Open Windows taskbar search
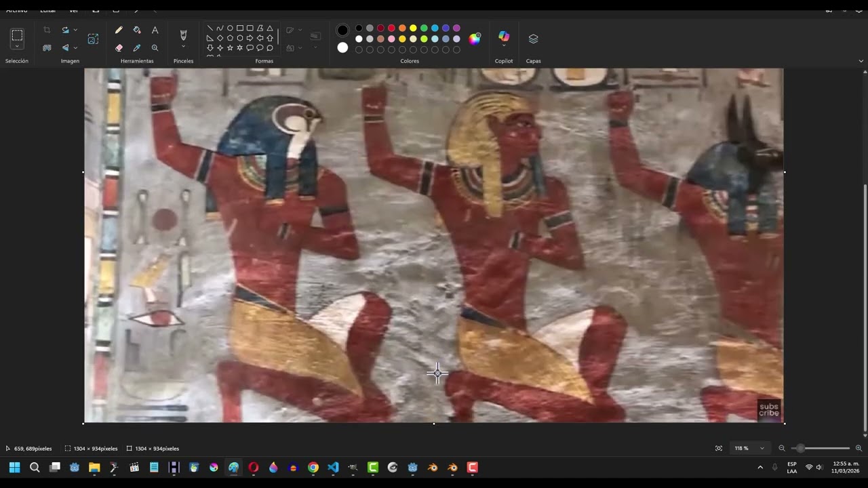The width and height of the screenshot is (868, 488). coord(35,467)
